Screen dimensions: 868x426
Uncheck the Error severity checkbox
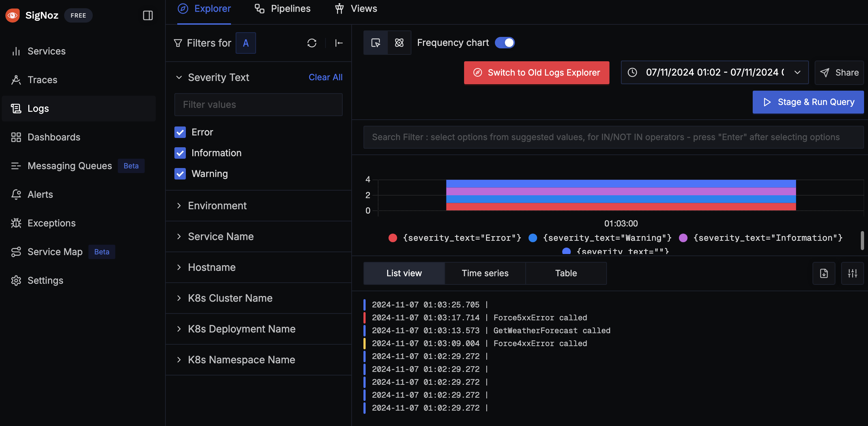(x=180, y=132)
